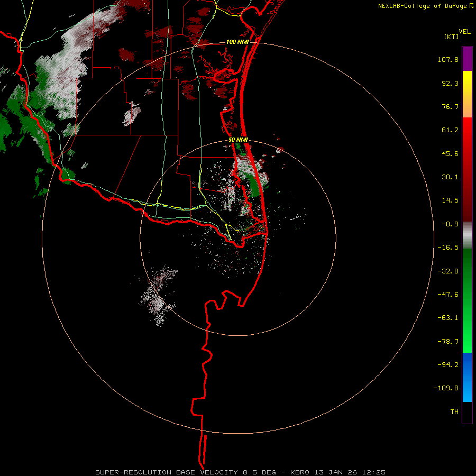This screenshot has width=476, height=476.
Task: Click the -16.5 velocity scale label
Action: [448, 248]
